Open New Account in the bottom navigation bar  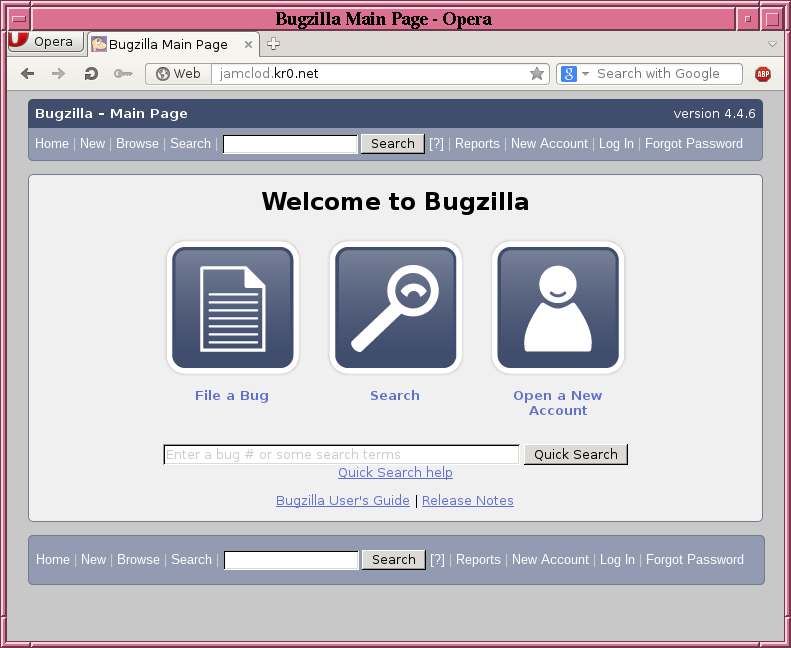click(x=550, y=559)
